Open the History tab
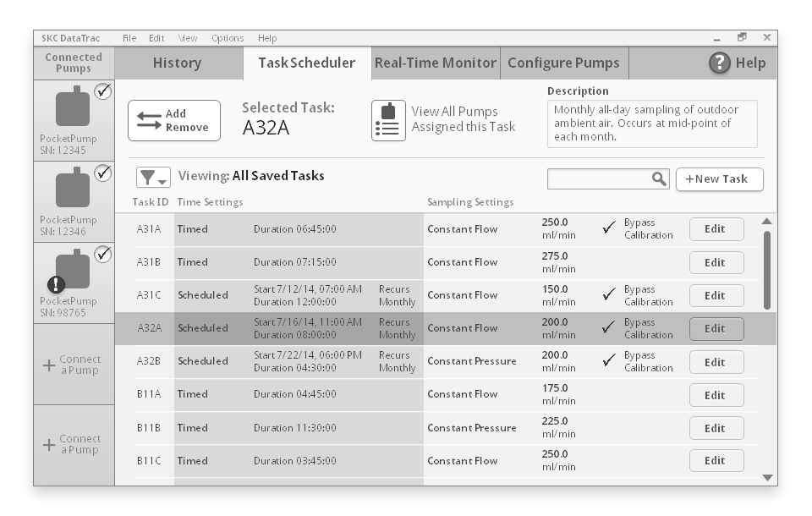 coord(175,63)
